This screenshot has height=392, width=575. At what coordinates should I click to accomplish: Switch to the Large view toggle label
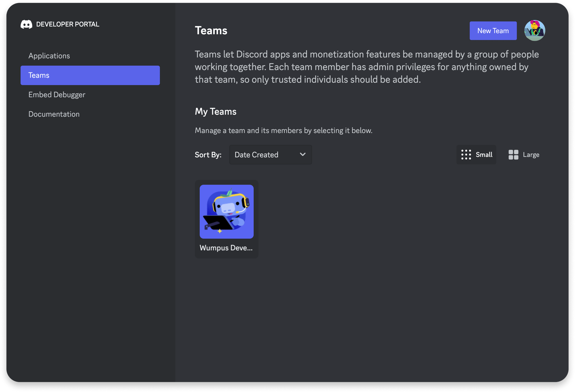531,155
